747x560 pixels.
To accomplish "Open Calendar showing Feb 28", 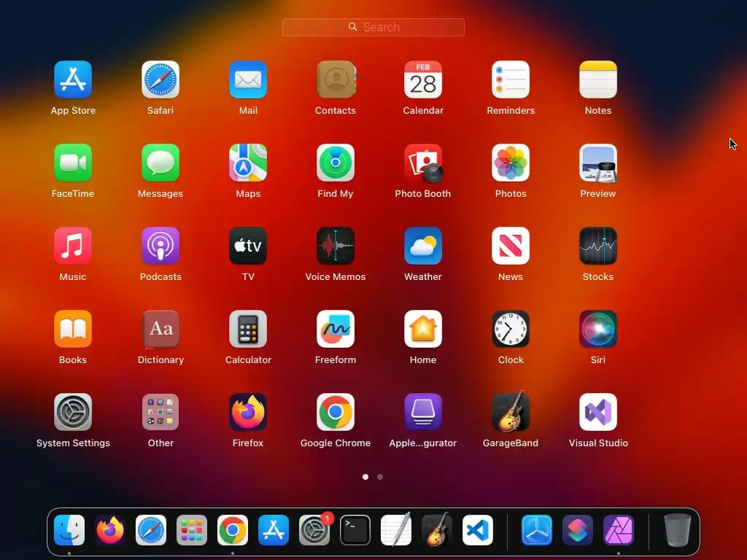I will click(x=423, y=79).
